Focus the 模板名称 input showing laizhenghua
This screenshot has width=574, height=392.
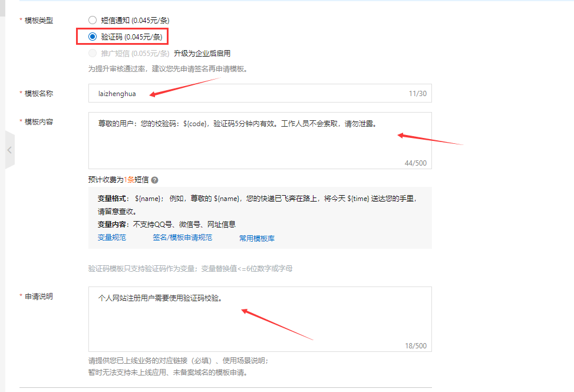tap(236, 93)
